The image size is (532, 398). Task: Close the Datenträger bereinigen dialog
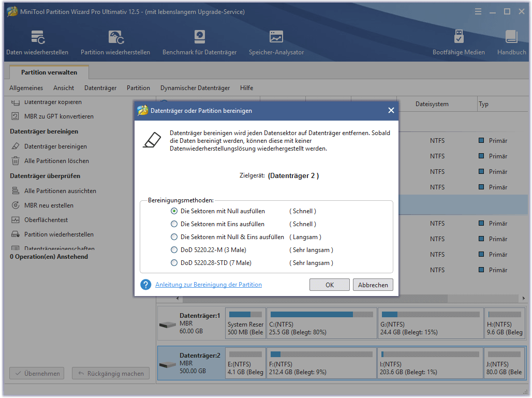tap(391, 110)
